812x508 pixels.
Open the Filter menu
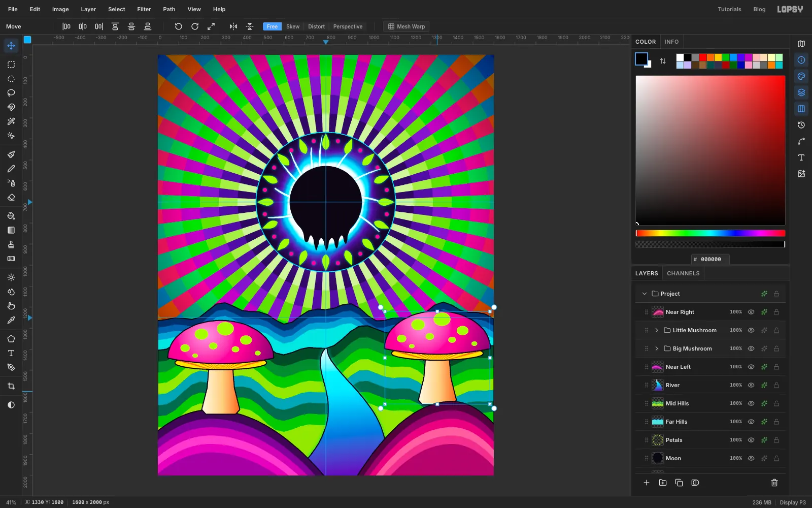coord(144,9)
